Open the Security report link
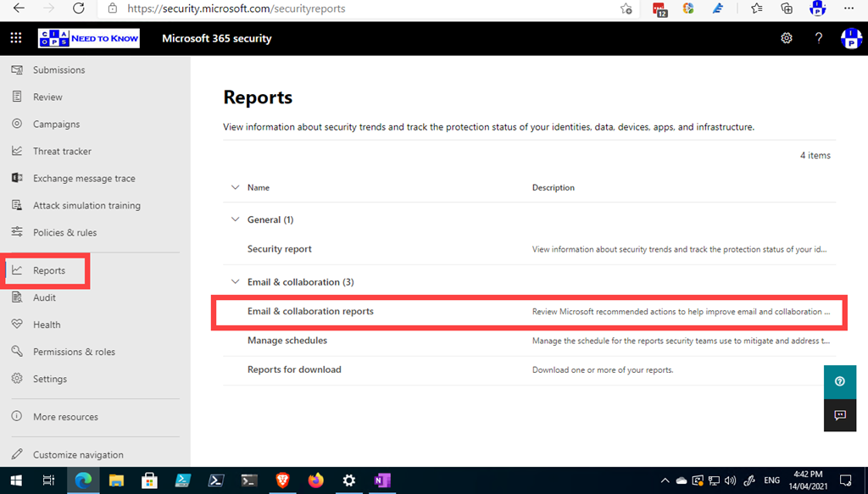Screen dimensions: 868x494 pos(279,249)
